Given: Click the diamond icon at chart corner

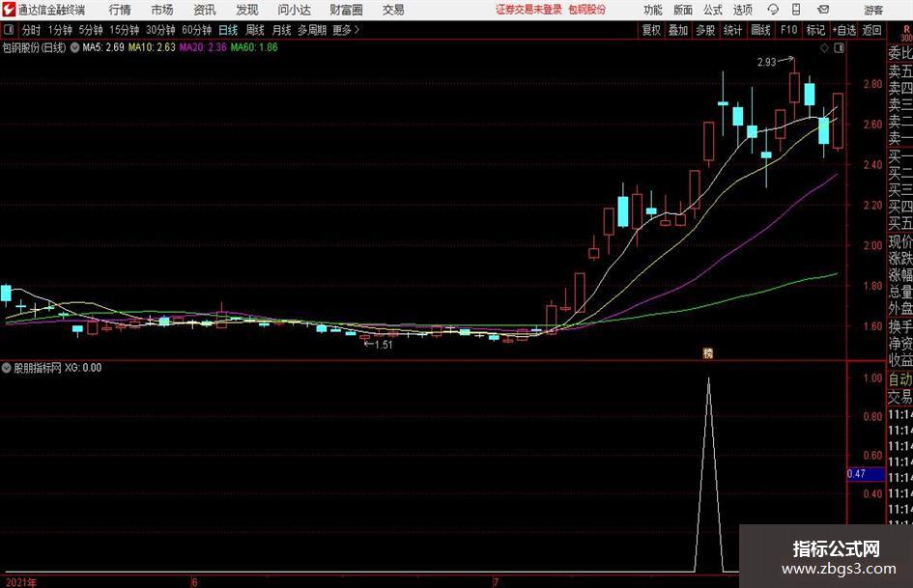Looking at the screenshot, I should tap(824, 48).
